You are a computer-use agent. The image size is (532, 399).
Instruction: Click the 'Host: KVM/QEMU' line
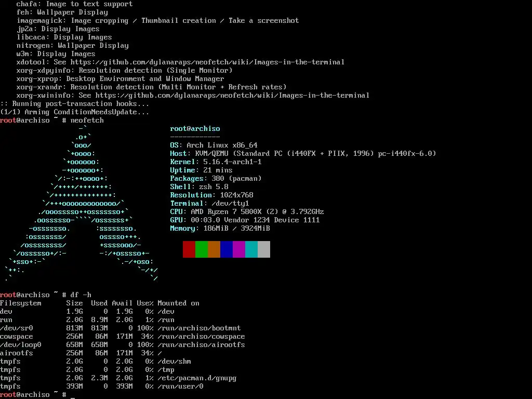pos(303,153)
